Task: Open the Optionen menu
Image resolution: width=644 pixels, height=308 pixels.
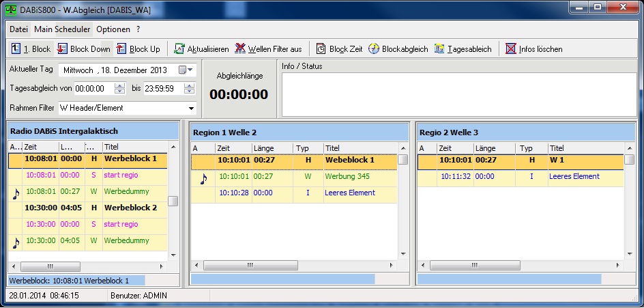Action: point(113,29)
